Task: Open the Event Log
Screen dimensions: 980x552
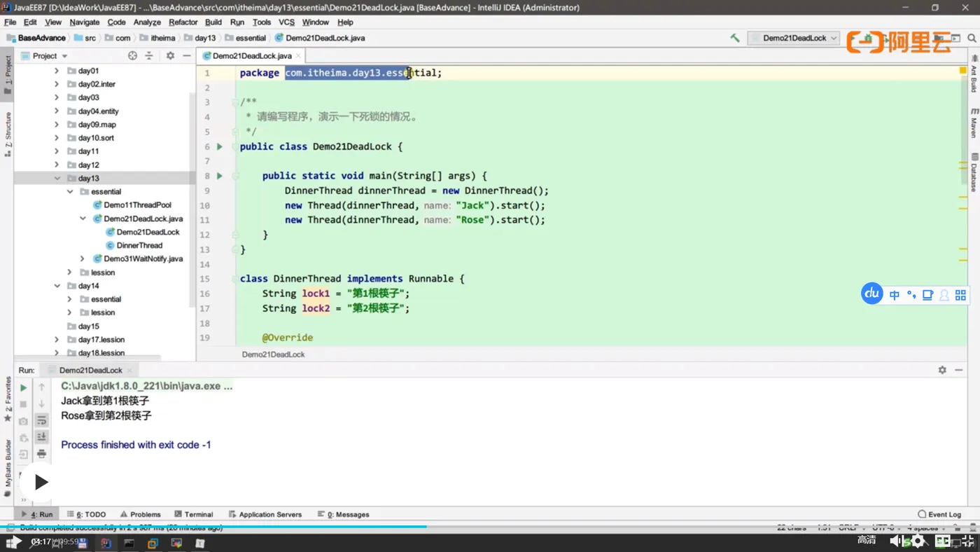Action: point(939,514)
